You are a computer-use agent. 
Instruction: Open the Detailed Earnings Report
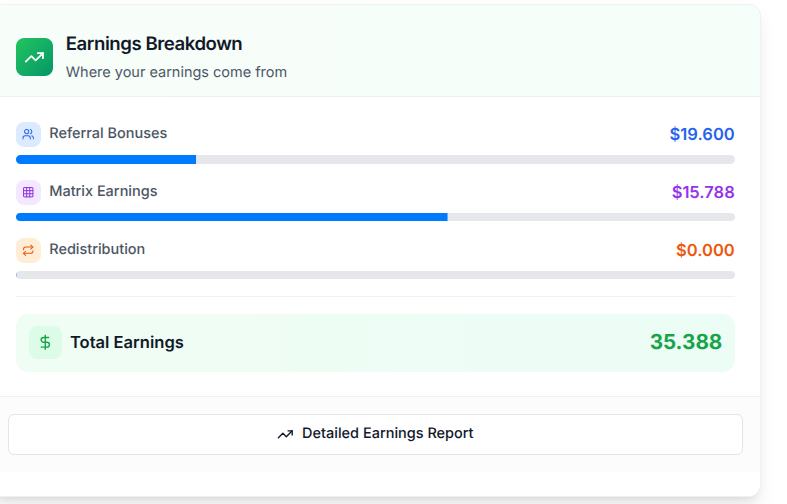coord(375,434)
